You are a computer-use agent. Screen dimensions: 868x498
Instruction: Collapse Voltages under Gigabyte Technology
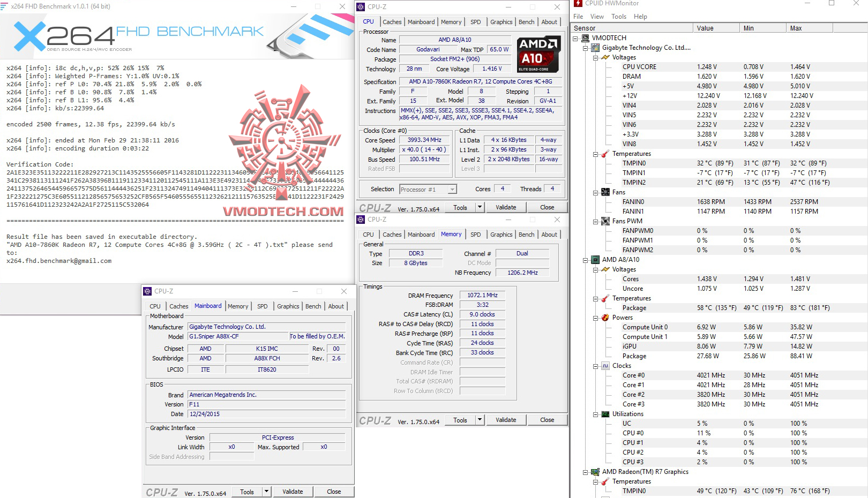click(x=595, y=57)
